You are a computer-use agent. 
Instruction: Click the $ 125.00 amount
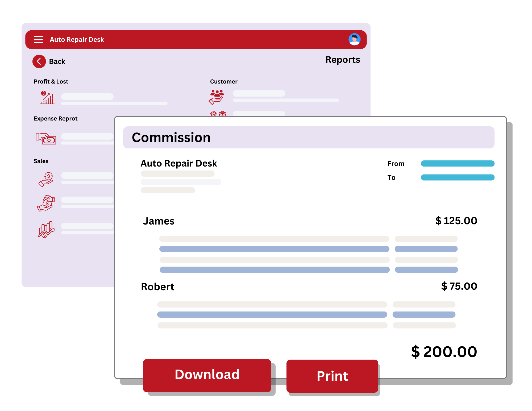[x=456, y=221]
